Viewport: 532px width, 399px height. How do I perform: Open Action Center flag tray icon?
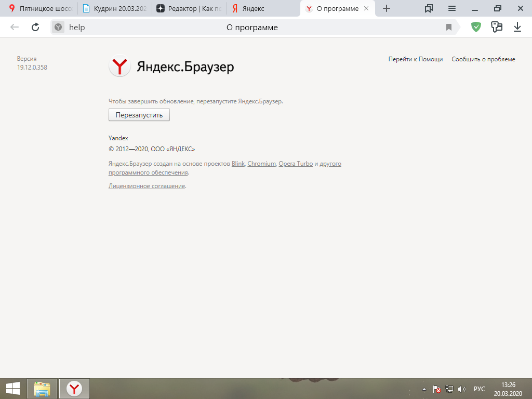click(436, 389)
